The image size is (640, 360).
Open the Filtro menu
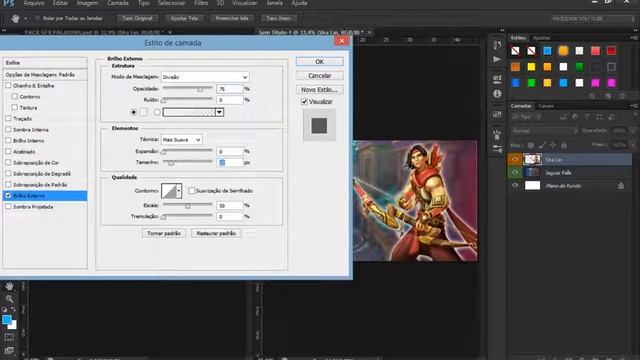(x=201, y=3)
